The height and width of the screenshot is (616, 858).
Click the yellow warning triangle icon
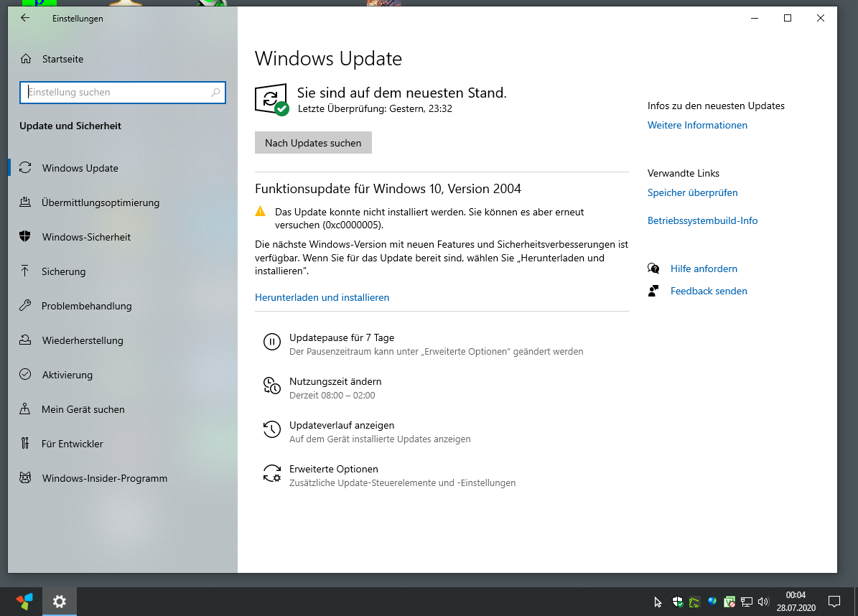261,212
